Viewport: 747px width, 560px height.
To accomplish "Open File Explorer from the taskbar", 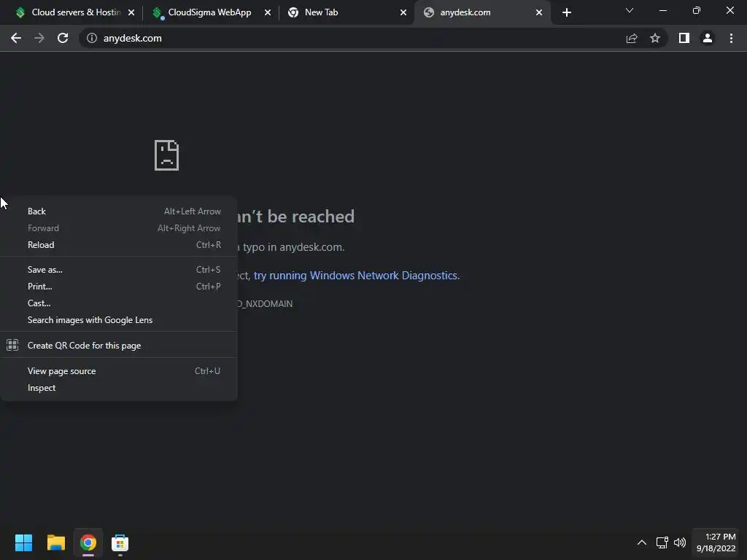I will 55,542.
